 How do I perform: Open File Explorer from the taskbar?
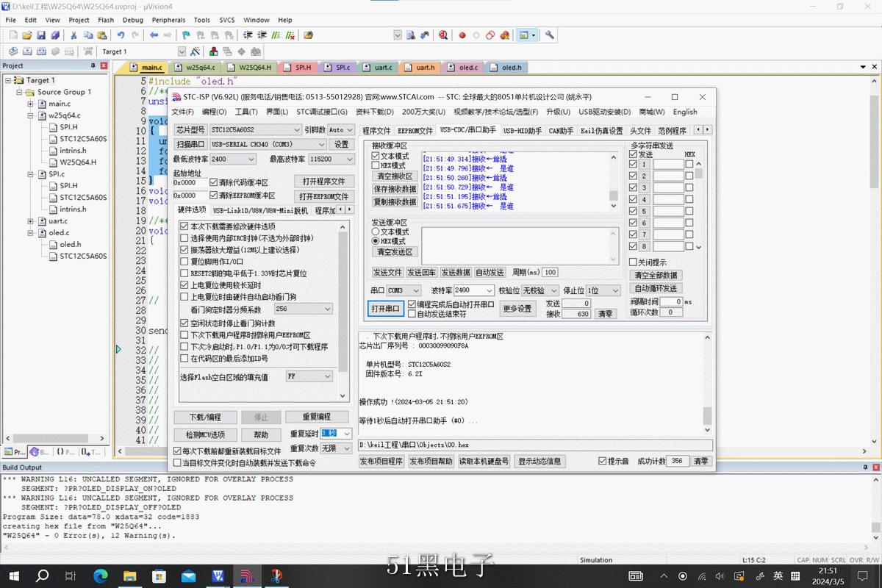pyautogui.click(x=130, y=576)
